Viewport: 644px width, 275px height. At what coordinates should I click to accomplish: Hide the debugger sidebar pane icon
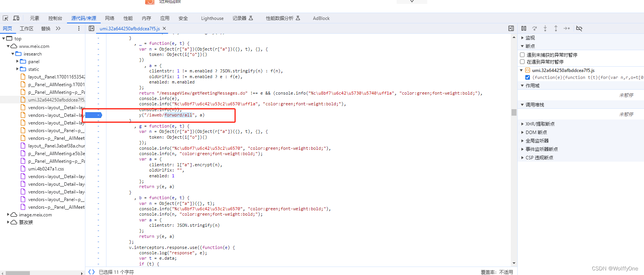click(511, 28)
